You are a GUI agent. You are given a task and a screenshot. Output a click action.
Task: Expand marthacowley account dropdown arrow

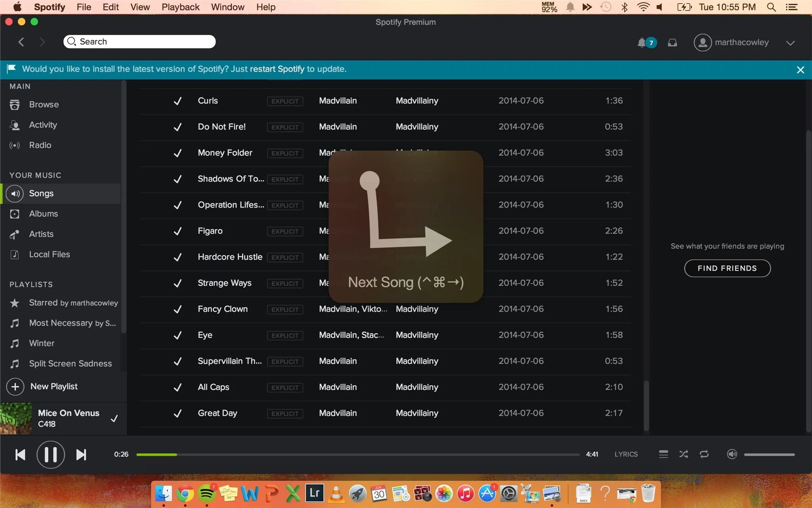click(790, 43)
